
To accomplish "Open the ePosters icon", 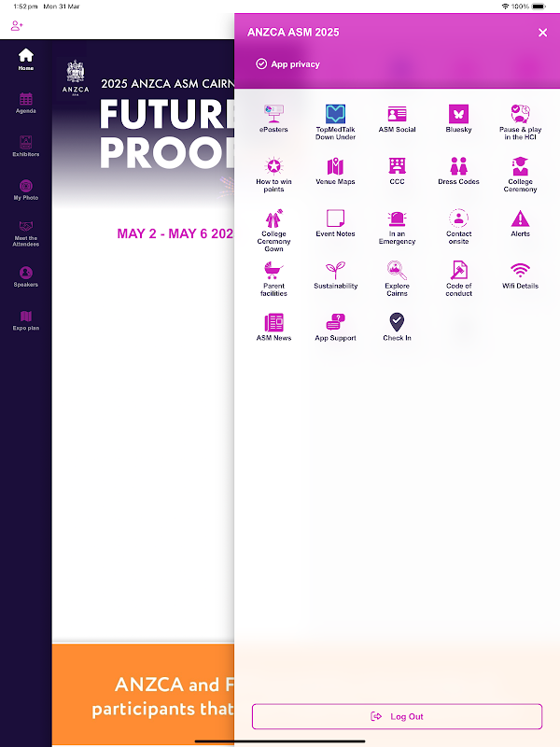I will (x=273, y=114).
